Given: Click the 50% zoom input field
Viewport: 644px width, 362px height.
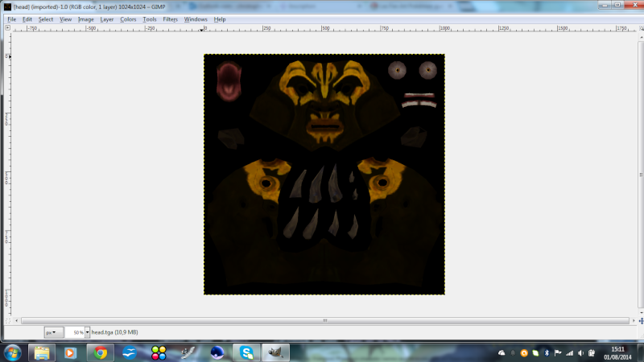Looking at the screenshot, I should (x=75, y=332).
